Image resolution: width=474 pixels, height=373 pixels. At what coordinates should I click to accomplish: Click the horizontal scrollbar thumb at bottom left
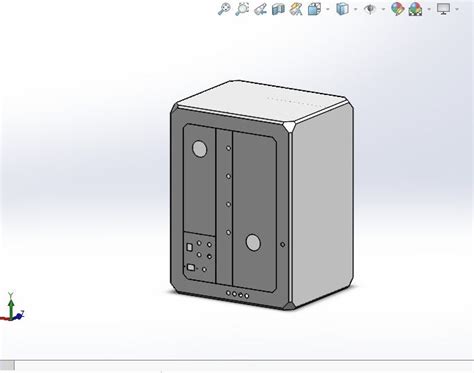[7, 366]
